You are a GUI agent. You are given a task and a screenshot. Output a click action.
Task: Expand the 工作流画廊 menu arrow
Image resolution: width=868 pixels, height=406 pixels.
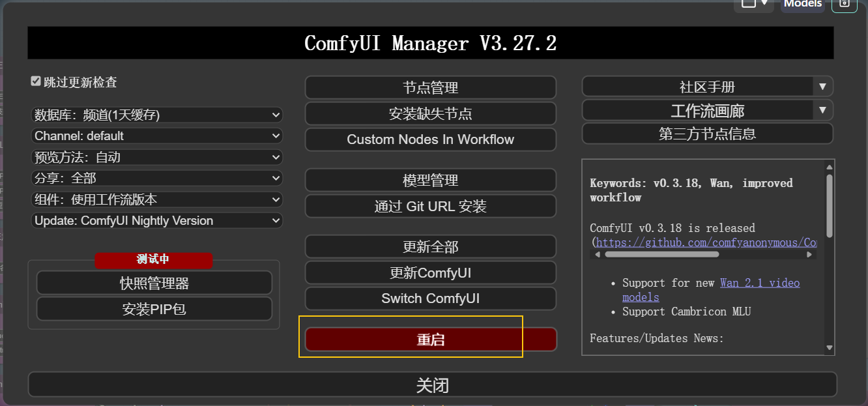[822, 110]
